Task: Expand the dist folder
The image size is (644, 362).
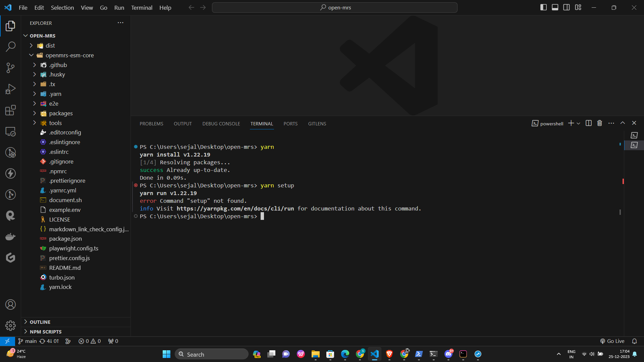Action: coord(31,46)
